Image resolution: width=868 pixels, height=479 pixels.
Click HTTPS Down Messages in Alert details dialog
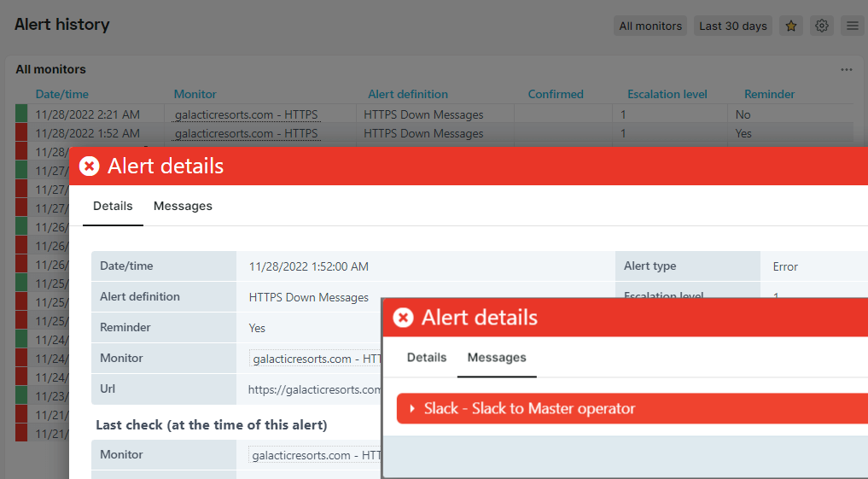pos(308,297)
